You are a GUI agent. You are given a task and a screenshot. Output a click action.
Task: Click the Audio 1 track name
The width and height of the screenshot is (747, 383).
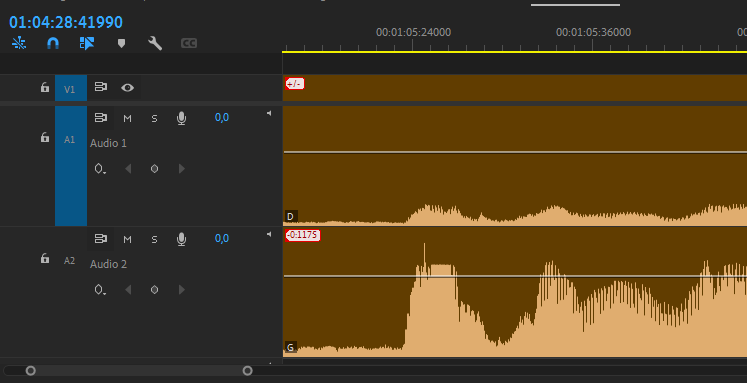108,143
